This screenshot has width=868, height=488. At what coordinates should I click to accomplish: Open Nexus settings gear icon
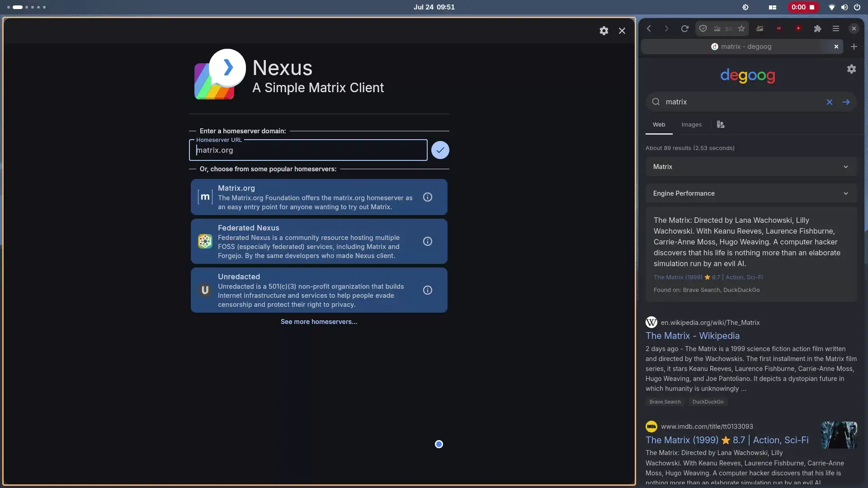(x=604, y=31)
